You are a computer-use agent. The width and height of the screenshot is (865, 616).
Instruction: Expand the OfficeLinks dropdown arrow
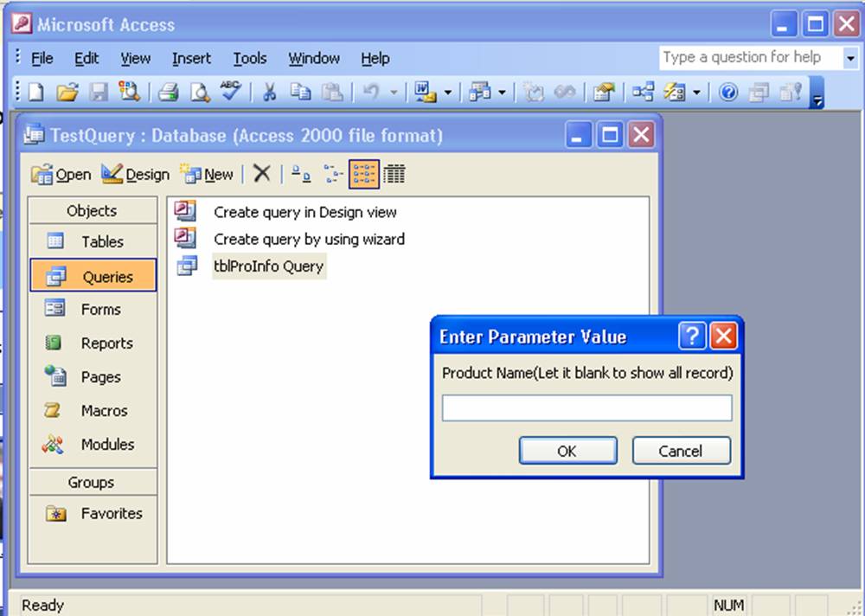448,93
